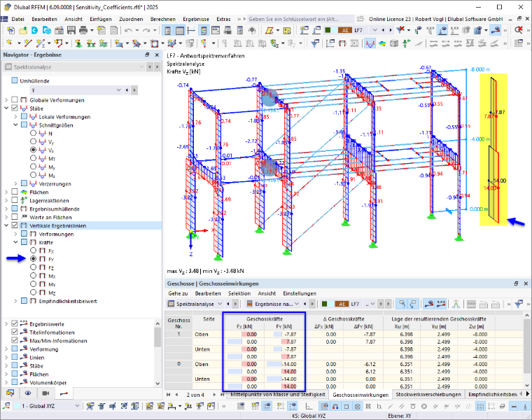Click the new node star icon

tap(9, 43)
